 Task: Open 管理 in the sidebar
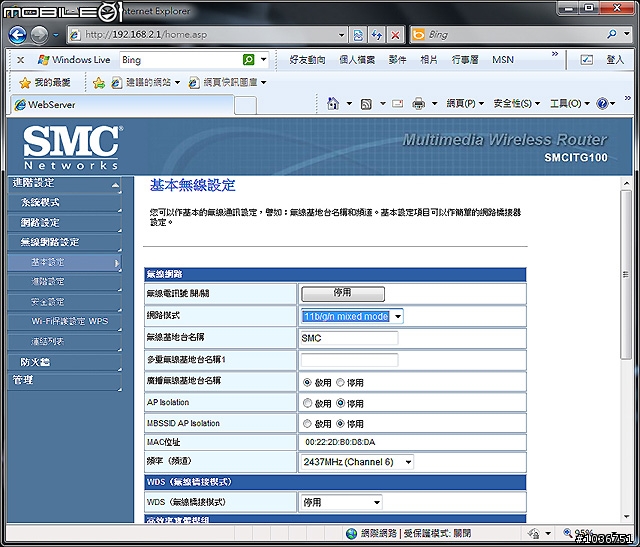(64, 380)
